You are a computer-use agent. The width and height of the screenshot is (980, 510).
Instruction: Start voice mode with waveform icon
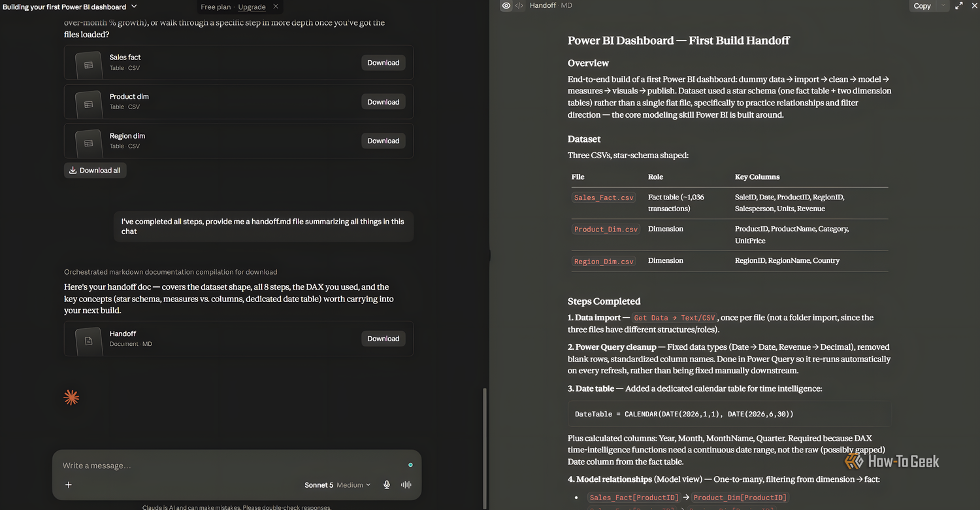tap(406, 485)
